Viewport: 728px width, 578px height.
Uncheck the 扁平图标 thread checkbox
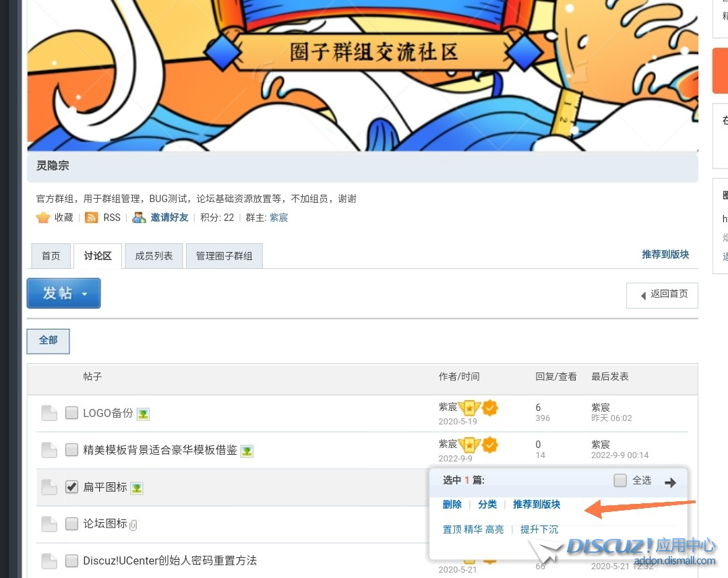tap(72, 487)
